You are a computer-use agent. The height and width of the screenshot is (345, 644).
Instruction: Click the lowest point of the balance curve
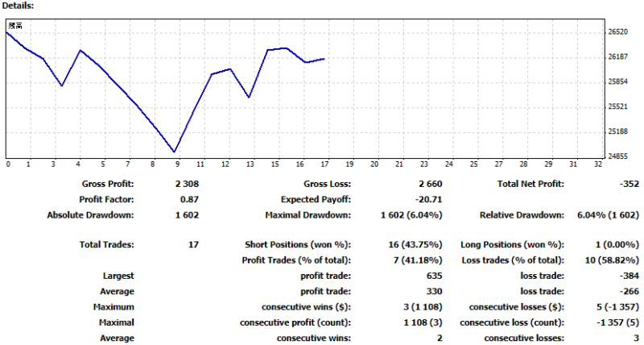coord(174,152)
